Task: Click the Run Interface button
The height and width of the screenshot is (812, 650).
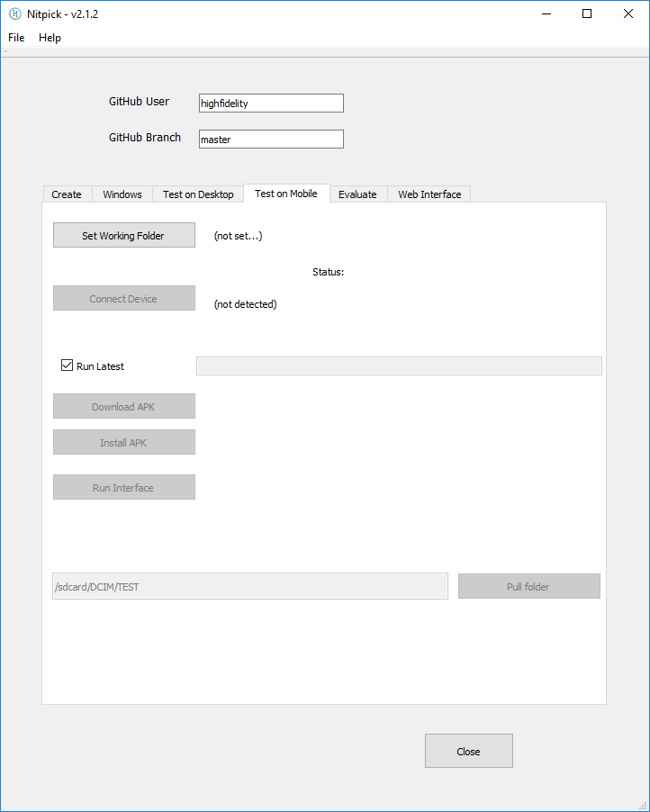Action: tap(124, 487)
